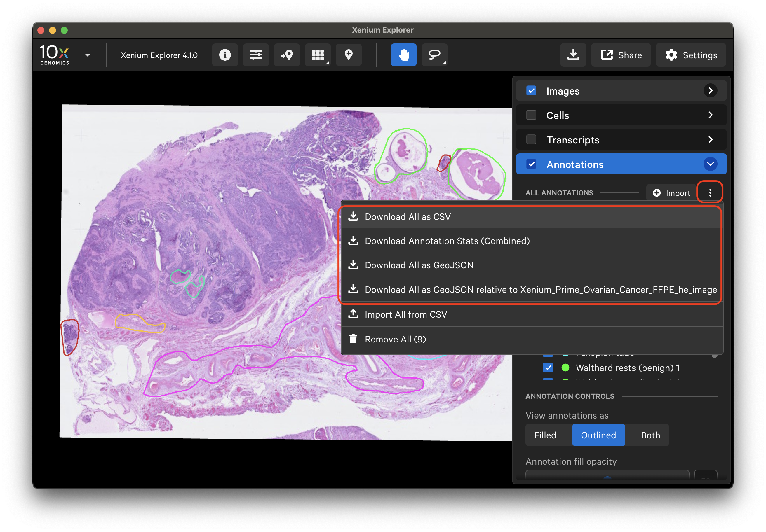Enable the Cells layer checkbox
Image resolution: width=766 pixels, height=532 pixels.
click(x=531, y=115)
